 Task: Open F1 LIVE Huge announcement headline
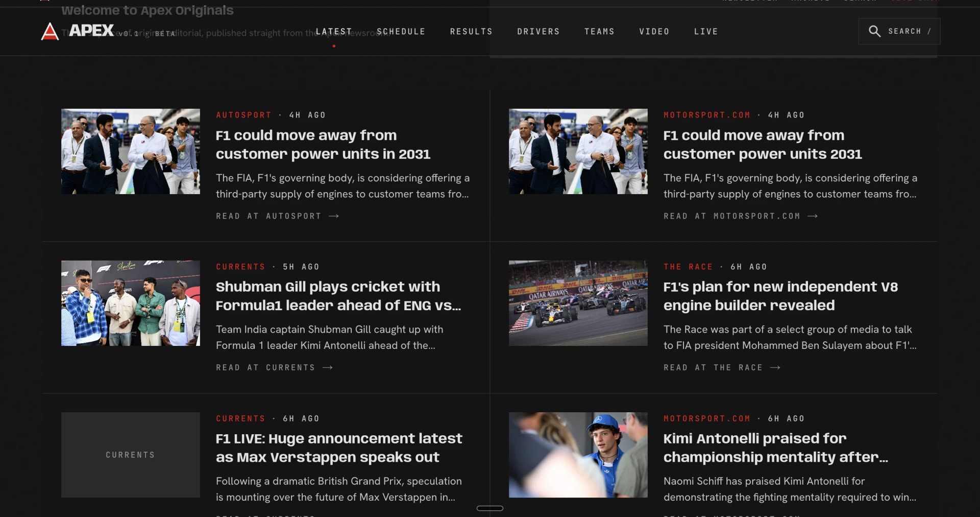point(339,448)
